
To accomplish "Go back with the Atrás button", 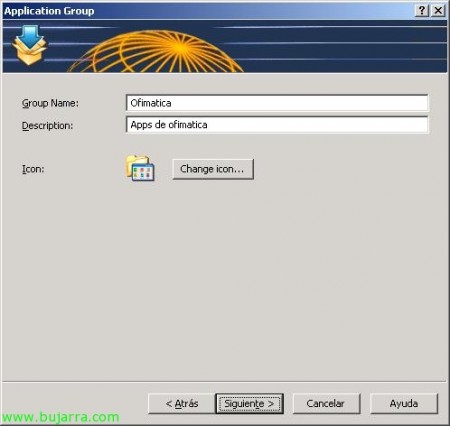I will (x=182, y=404).
